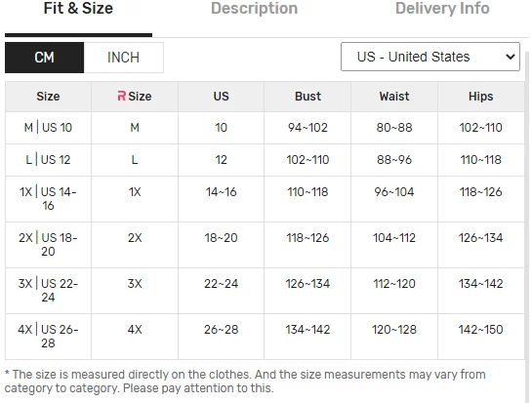The height and width of the screenshot is (403, 532).
Task: Select the 3X | US 22-24 size row
Action: click(265, 291)
